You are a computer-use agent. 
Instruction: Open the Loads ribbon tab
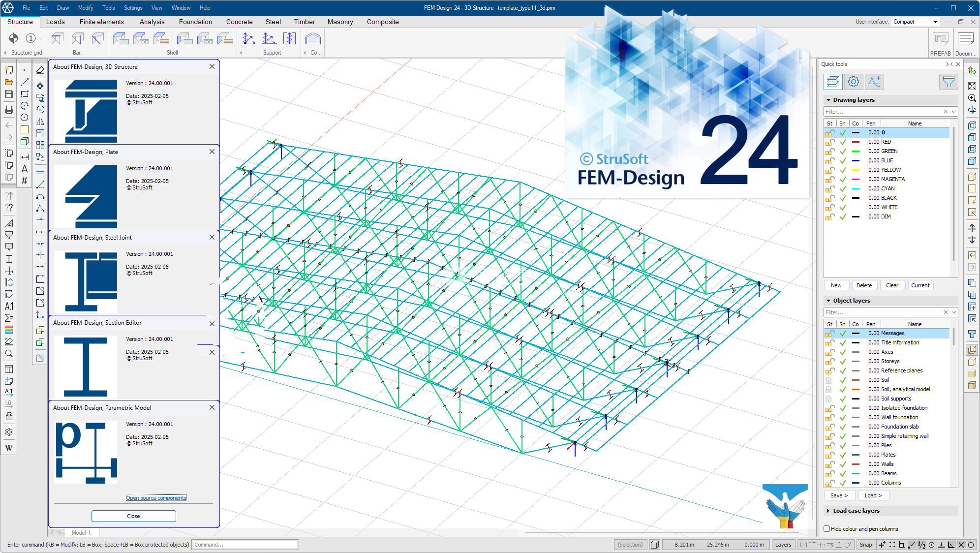[x=56, y=22]
